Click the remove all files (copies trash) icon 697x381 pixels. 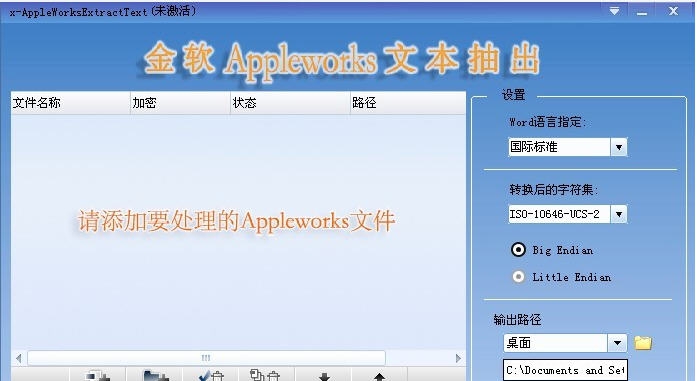click(265, 376)
